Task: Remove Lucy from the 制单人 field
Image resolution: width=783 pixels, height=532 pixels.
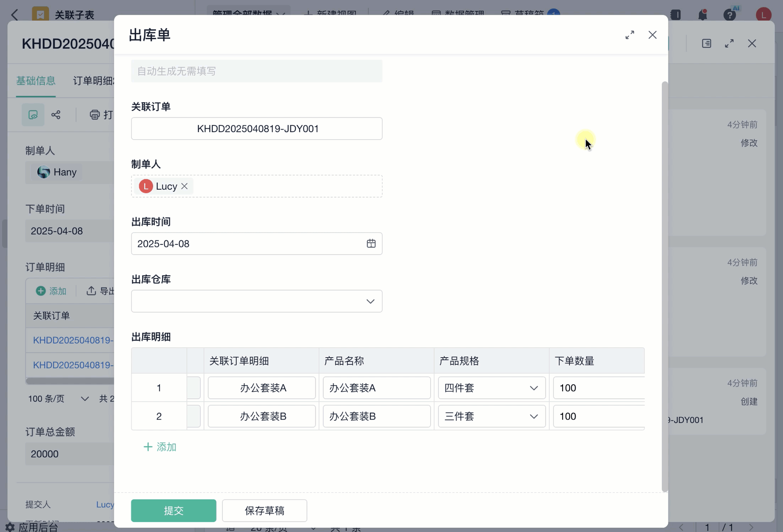Action: click(184, 186)
